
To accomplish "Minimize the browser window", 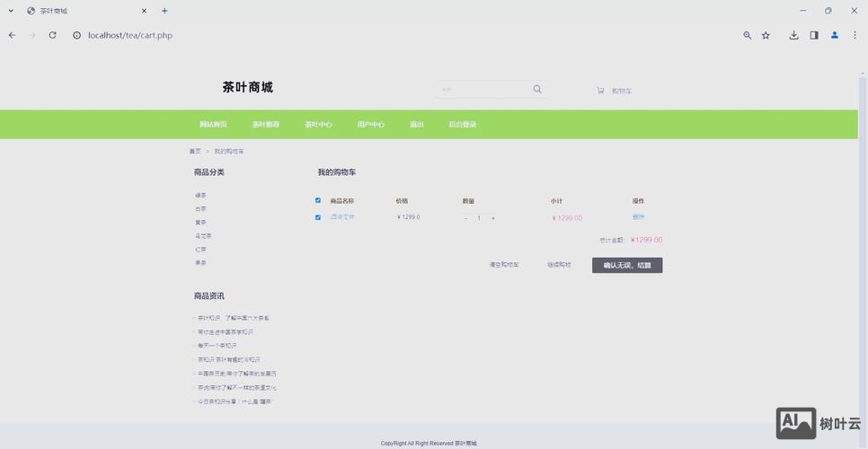I will tap(803, 11).
